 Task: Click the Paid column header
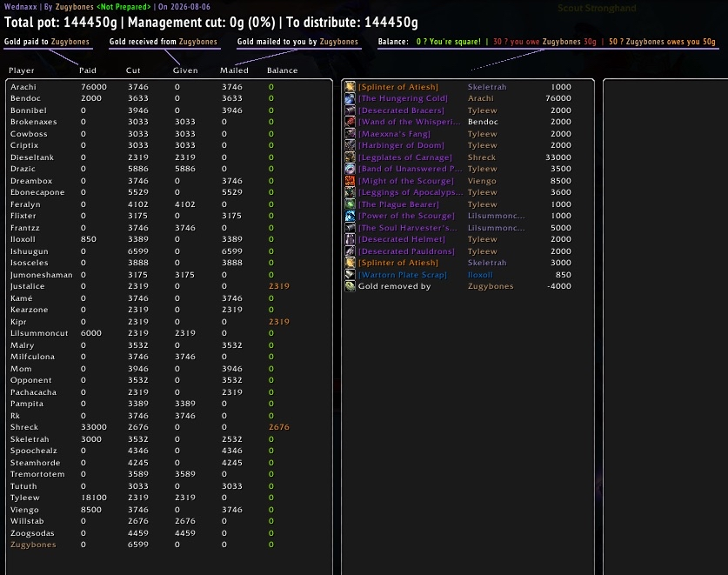(87, 70)
